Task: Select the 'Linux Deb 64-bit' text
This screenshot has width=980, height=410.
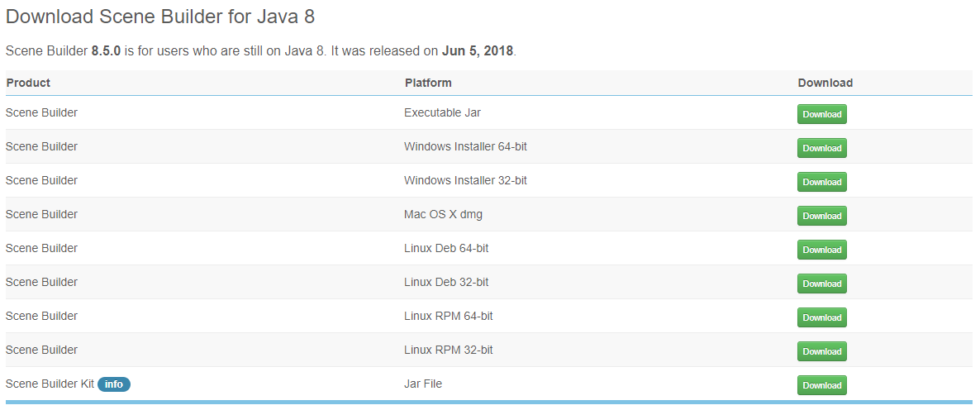Action: click(x=446, y=248)
